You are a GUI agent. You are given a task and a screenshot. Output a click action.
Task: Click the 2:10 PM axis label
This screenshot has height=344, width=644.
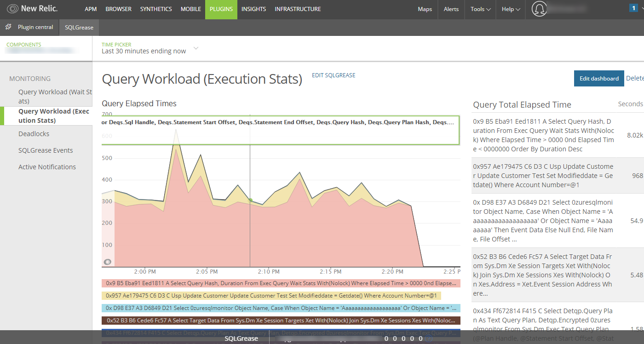pos(269,272)
